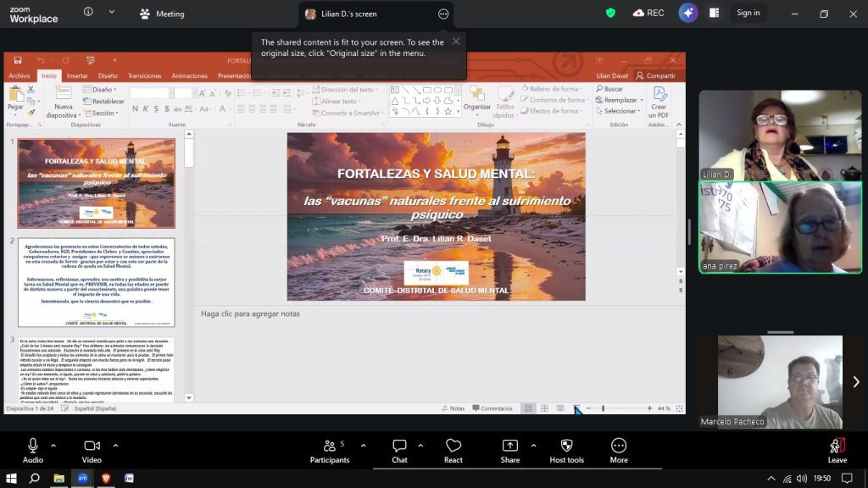Open options ellipsis beside Lilian D.'s screen

[x=442, y=14]
